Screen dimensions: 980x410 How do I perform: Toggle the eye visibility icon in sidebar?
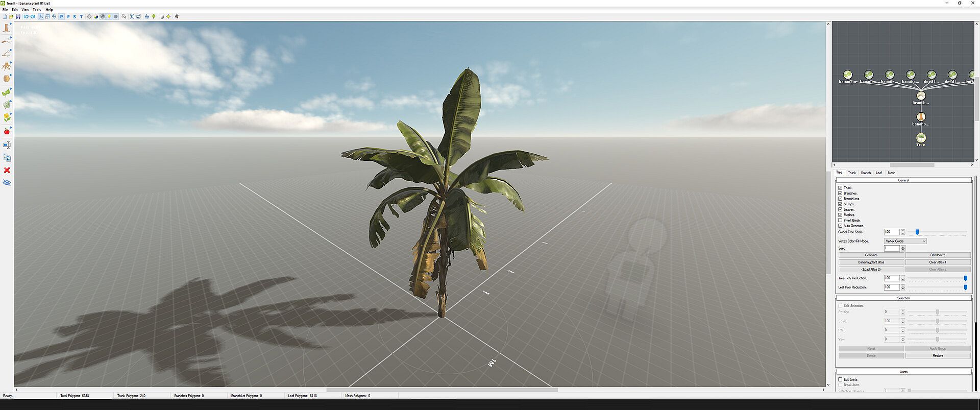(x=7, y=183)
